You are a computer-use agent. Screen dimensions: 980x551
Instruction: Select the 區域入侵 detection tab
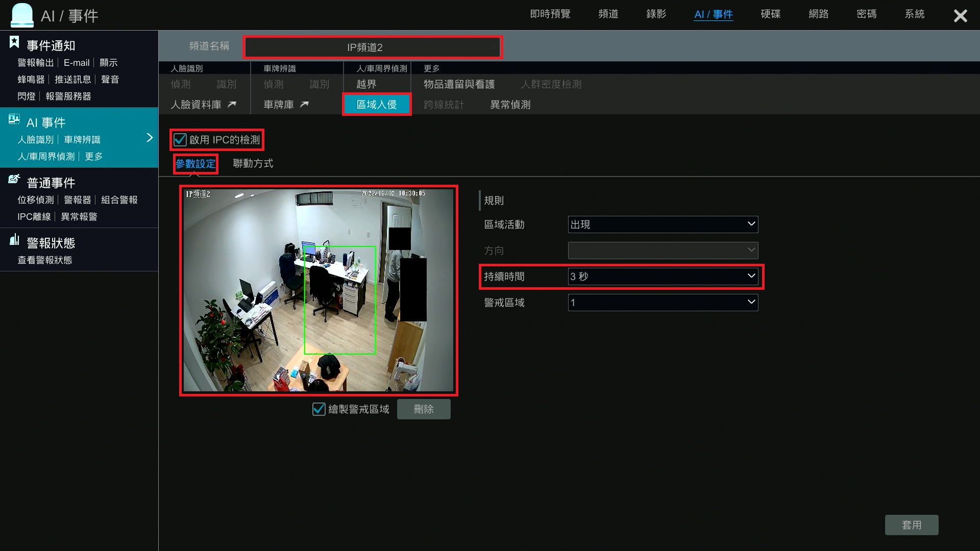click(377, 105)
